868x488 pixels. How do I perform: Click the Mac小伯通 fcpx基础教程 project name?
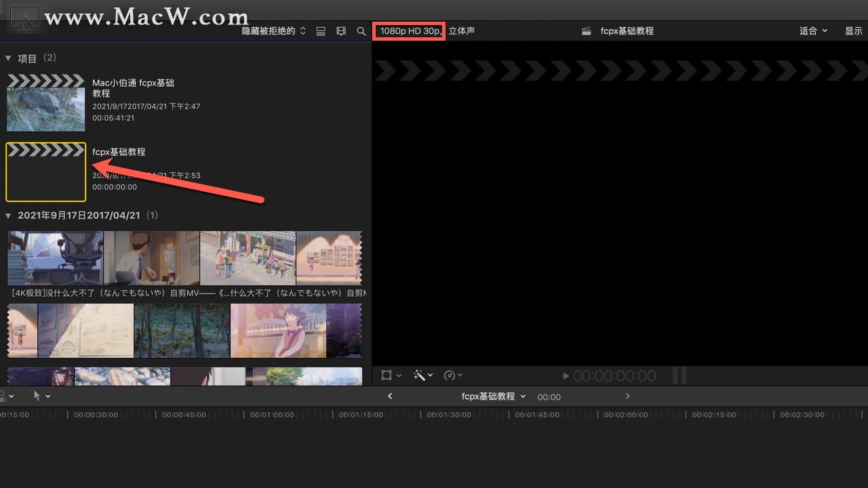[x=134, y=88]
